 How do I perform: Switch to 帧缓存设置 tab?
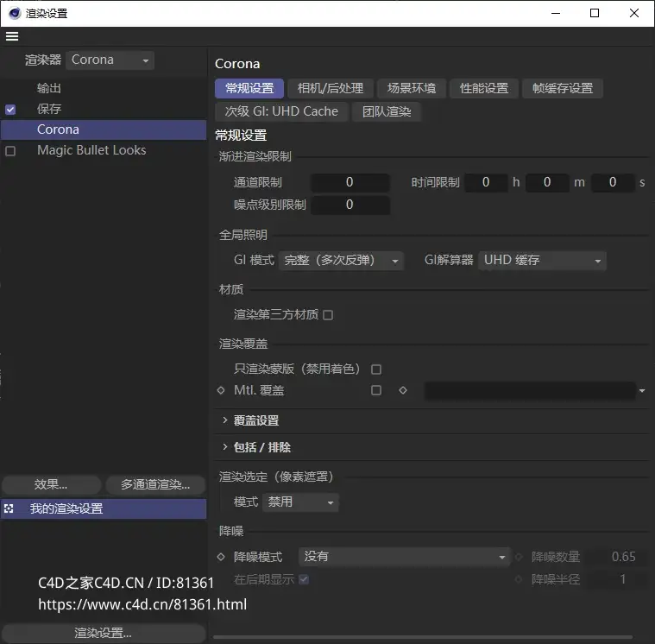(563, 88)
